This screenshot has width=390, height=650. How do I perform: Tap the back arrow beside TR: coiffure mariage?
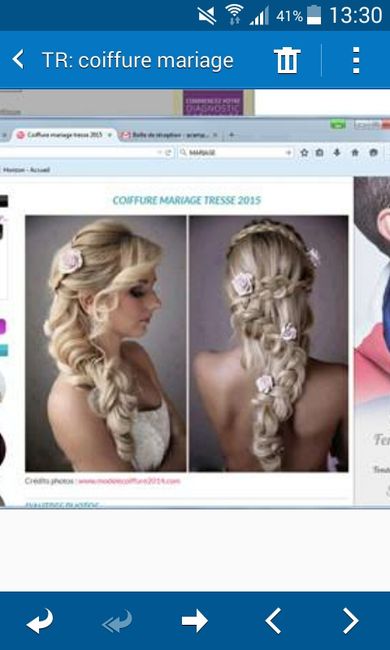pos(18,59)
